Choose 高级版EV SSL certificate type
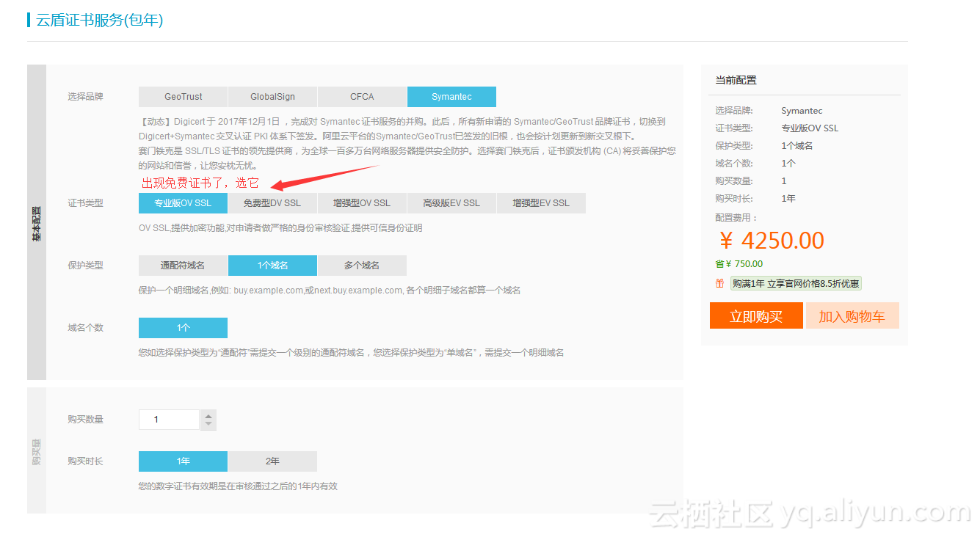This screenshot has width=980, height=537. [x=451, y=203]
